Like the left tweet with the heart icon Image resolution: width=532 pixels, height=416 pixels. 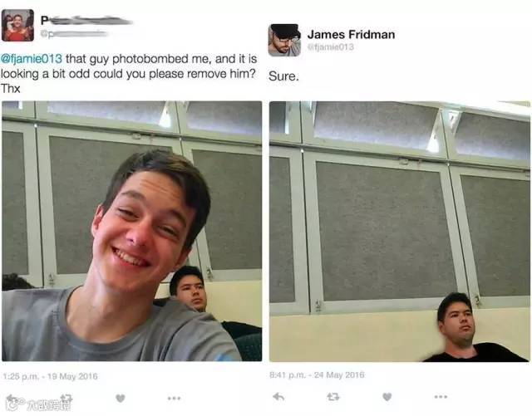tap(120, 398)
